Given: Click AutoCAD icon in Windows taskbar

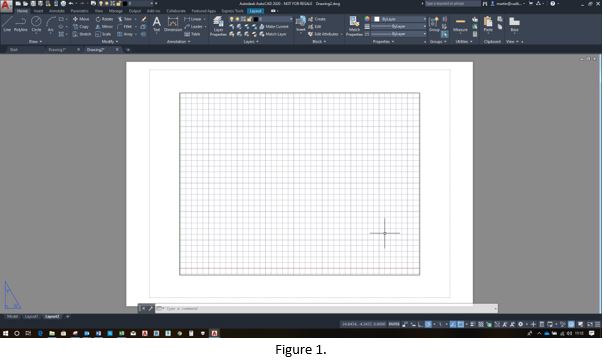Looking at the screenshot, I should pos(214,333).
